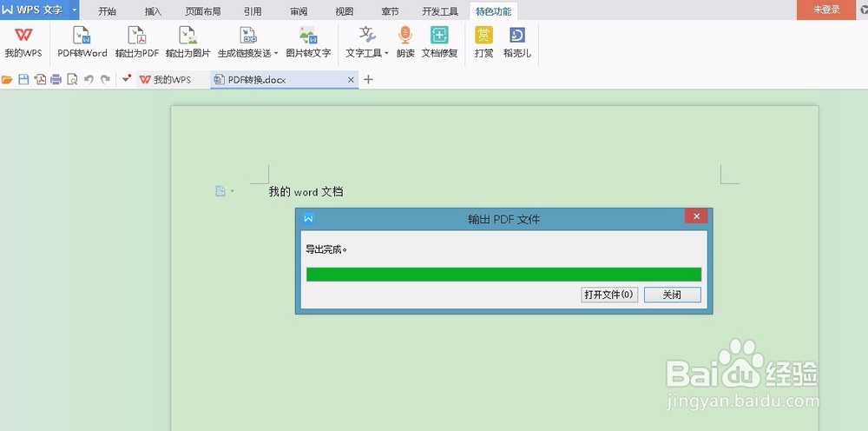
Task: Undo the last action
Action: 89,80
